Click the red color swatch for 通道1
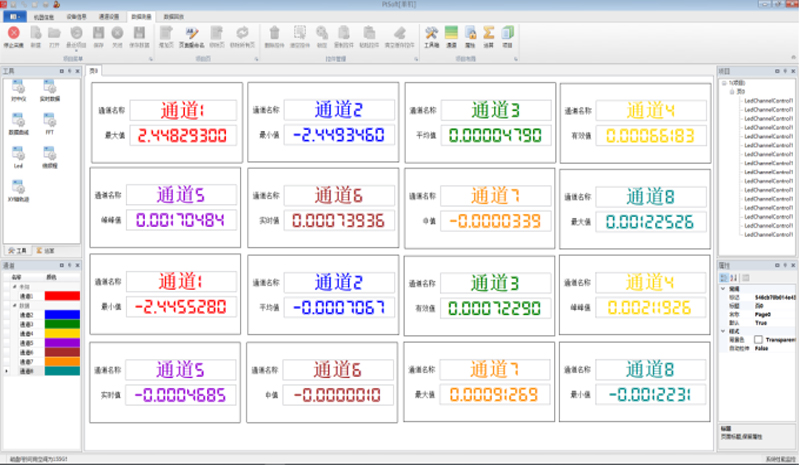Screen dimensions: 800x465 point(63,297)
